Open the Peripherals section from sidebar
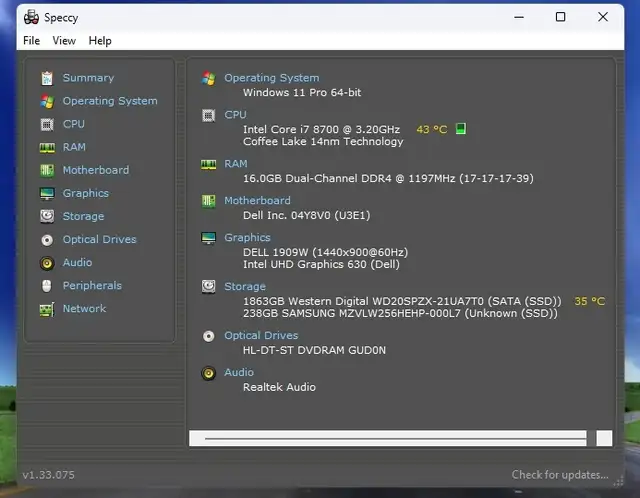The width and height of the screenshot is (640, 498). coord(92,286)
